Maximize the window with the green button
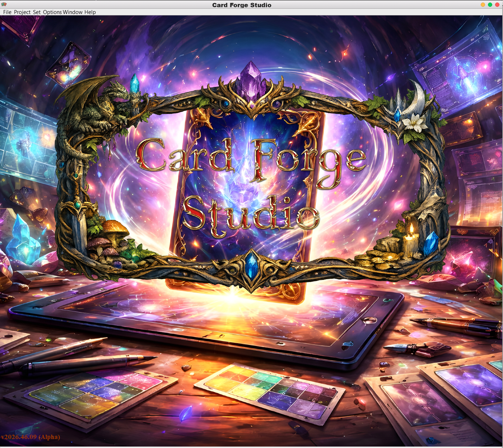This screenshot has height=448, width=503. click(490, 5)
